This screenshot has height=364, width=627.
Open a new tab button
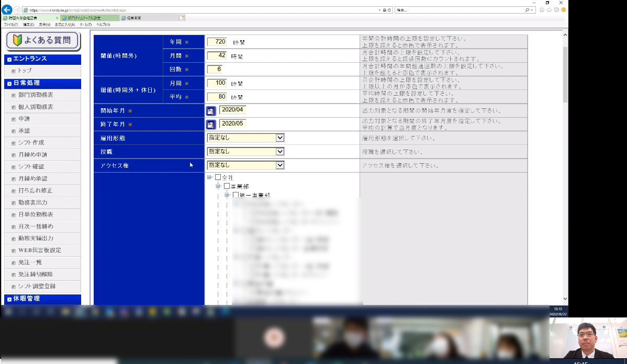tap(182, 18)
